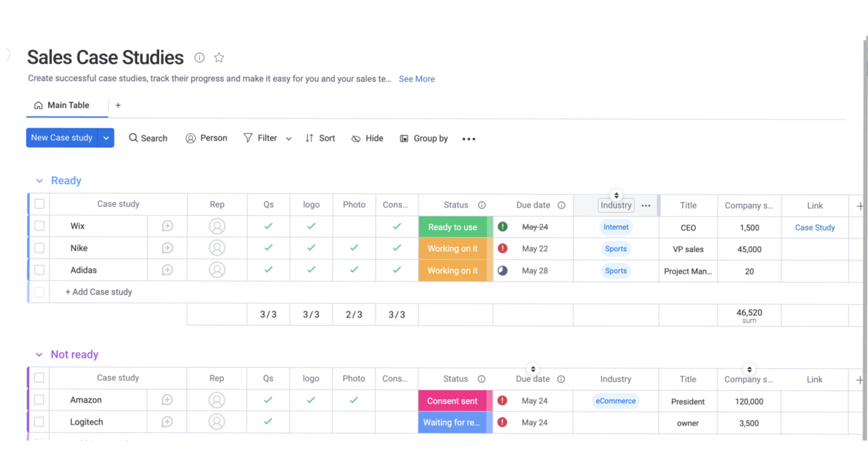This screenshot has height=475, width=868.
Task: Open the Group by menu
Action: click(x=424, y=138)
